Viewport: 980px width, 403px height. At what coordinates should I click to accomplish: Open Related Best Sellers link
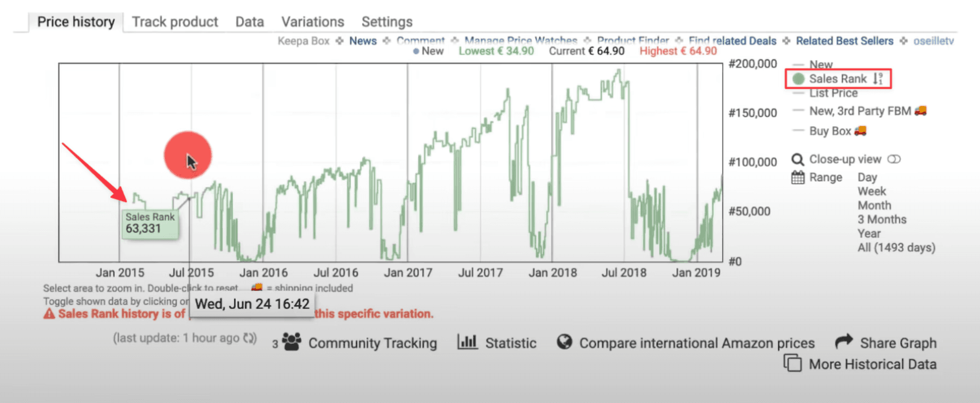click(x=845, y=41)
